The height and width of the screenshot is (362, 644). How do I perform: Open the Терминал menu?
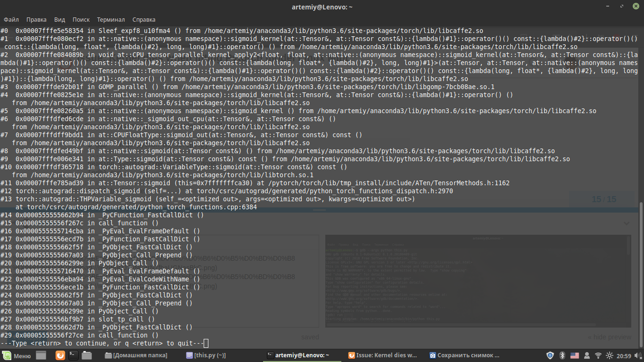(x=111, y=20)
